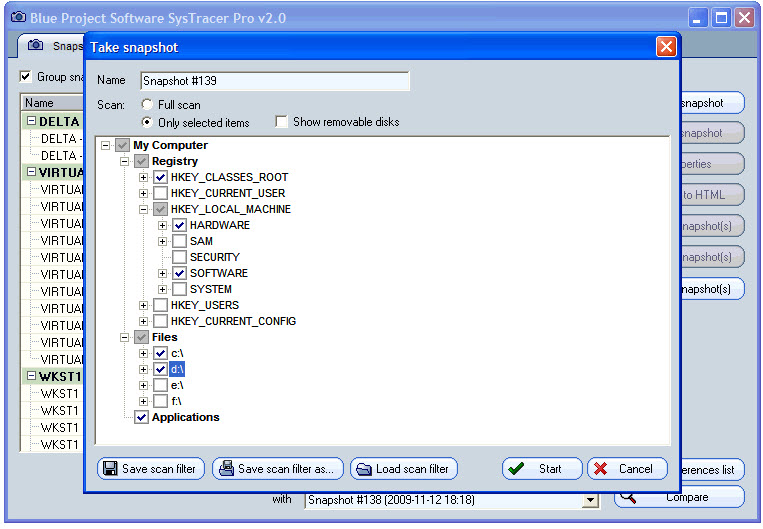
Task: Uncheck the d:\ drive checkbox
Action: [161, 369]
